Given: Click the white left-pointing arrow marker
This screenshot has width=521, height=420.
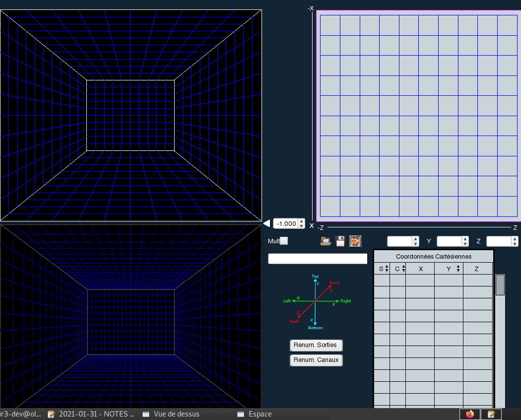Looking at the screenshot, I should 266,223.
